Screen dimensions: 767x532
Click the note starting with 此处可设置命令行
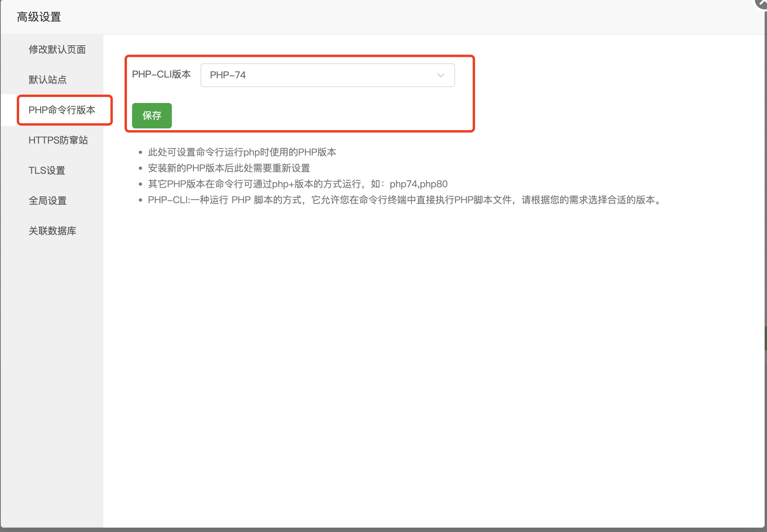pyautogui.click(x=242, y=152)
